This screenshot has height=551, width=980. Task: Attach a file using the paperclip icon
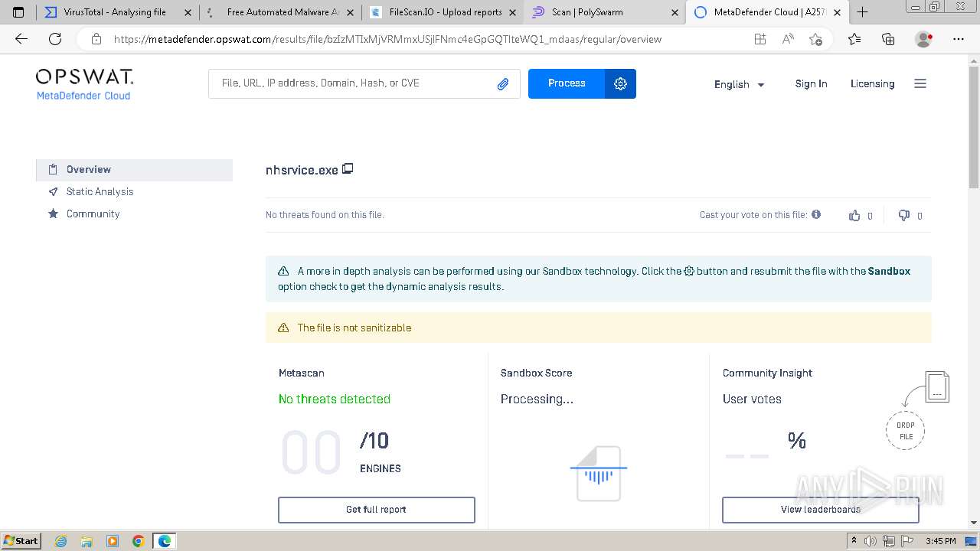coord(503,84)
